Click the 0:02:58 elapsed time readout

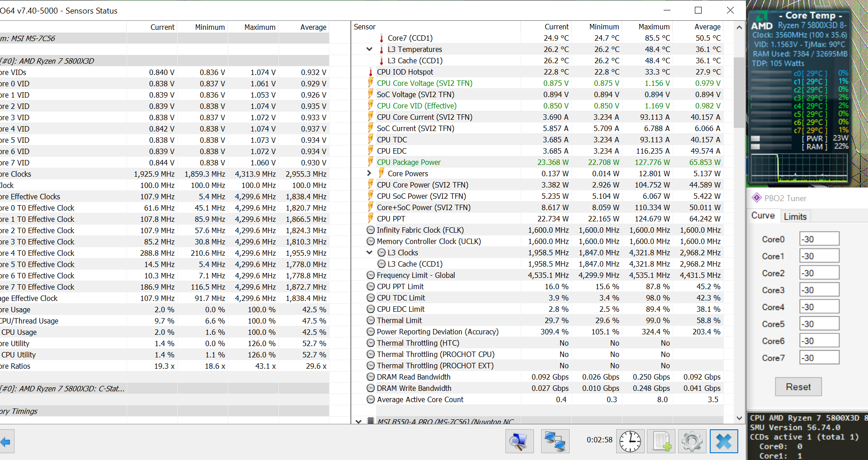coord(599,440)
